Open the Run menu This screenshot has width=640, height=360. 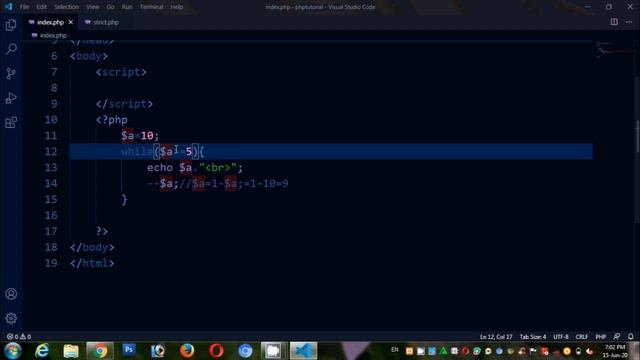[127, 7]
